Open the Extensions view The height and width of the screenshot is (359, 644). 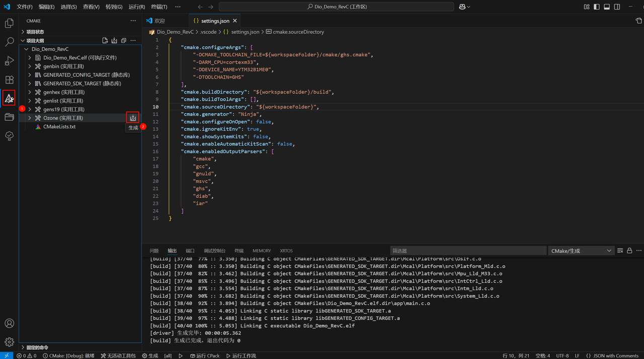(x=9, y=80)
